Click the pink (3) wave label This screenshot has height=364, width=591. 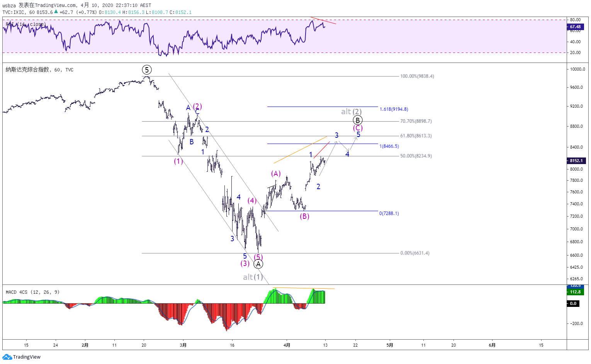(x=245, y=264)
